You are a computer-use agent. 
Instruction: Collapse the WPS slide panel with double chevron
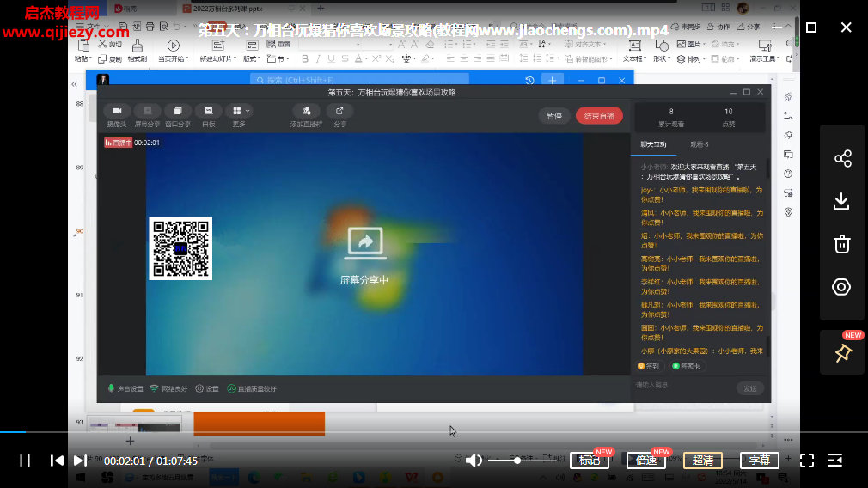75,85
